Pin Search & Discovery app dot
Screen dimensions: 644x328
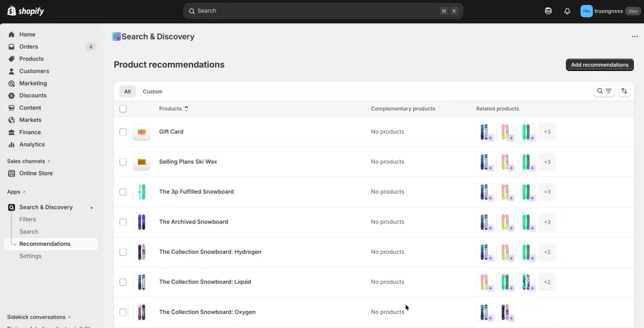click(x=92, y=208)
